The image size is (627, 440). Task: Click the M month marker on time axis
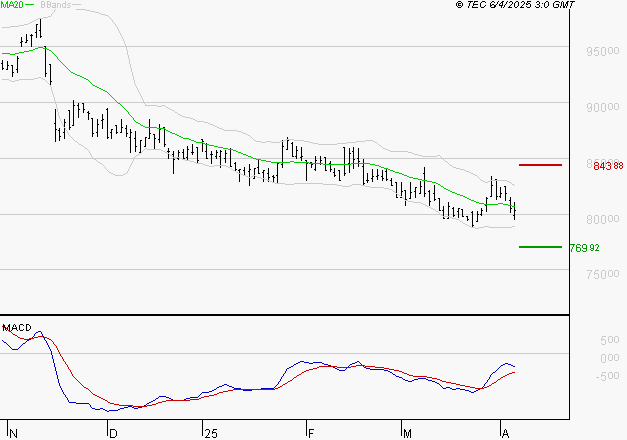[x=407, y=434]
